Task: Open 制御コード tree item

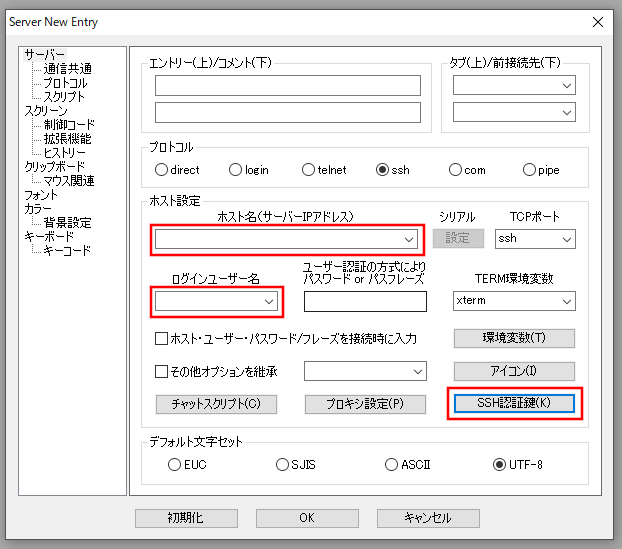Action: [x=69, y=125]
